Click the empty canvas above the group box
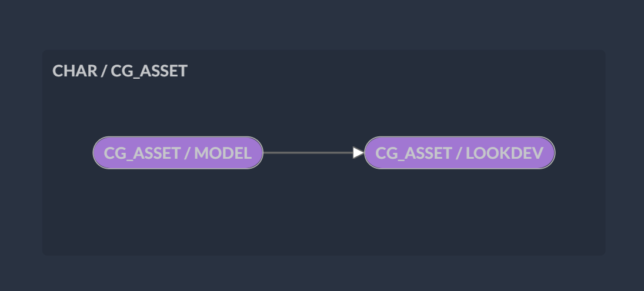This screenshot has height=291, width=644. [x=323, y=24]
